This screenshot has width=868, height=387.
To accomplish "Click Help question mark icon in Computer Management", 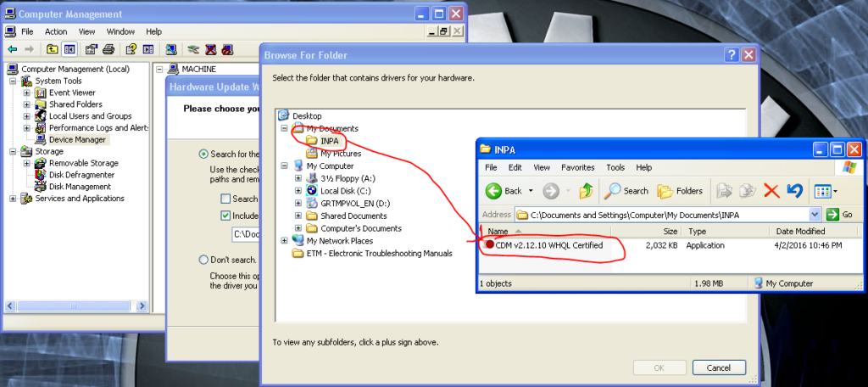I will [x=131, y=49].
